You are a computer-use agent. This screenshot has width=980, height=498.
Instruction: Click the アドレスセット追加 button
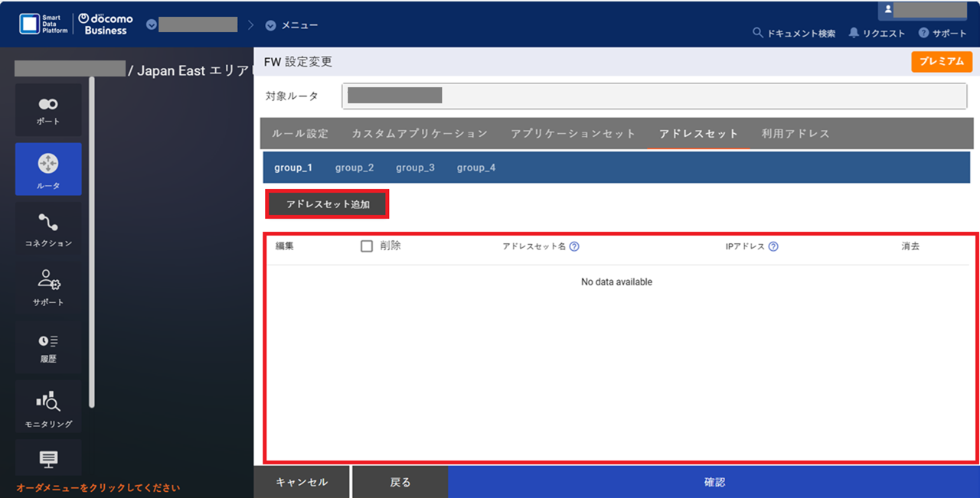click(x=326, y=203)
